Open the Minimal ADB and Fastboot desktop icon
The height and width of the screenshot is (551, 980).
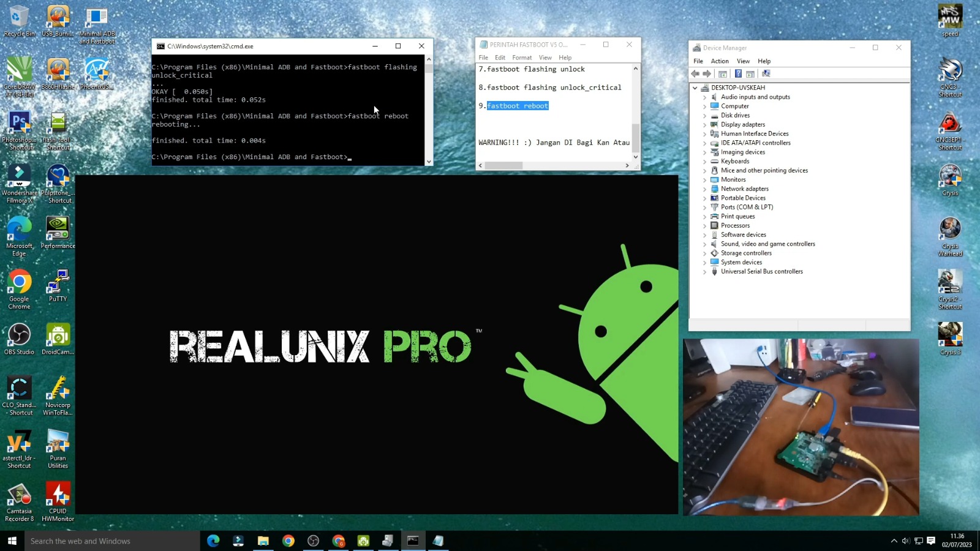coord(97,26)
